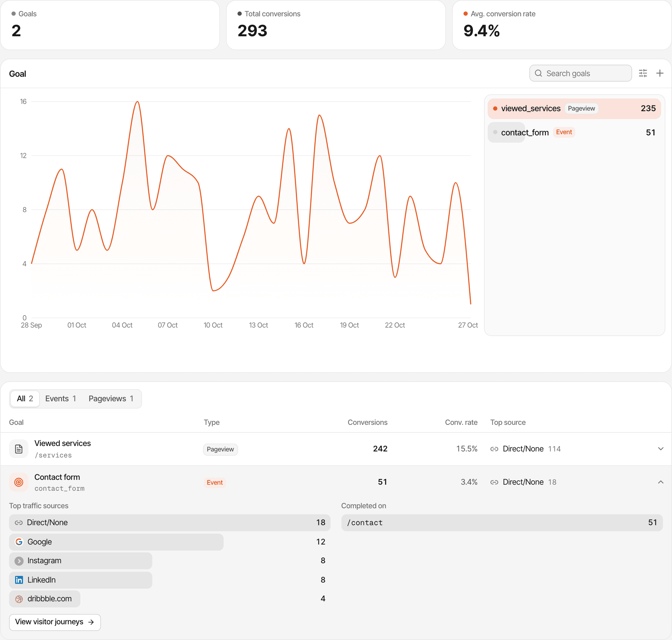The image size is (672, 640).
Task: Collapse the Contact form row chevron
Action: (661, 482)
